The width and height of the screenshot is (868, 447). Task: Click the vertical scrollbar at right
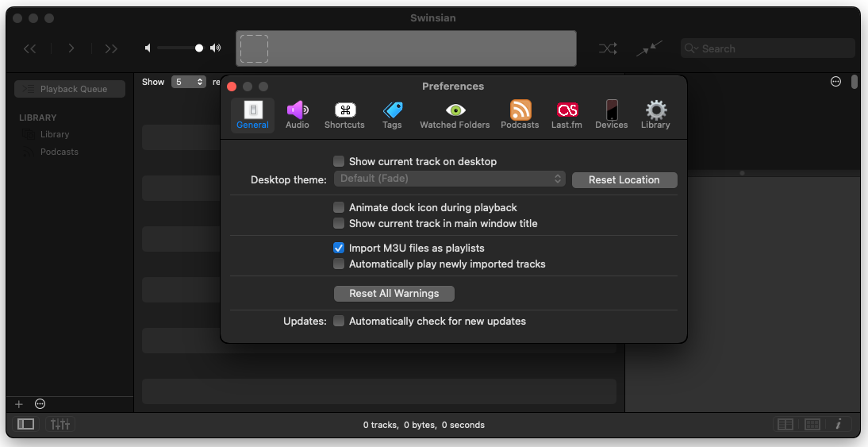tap(855, 82)
